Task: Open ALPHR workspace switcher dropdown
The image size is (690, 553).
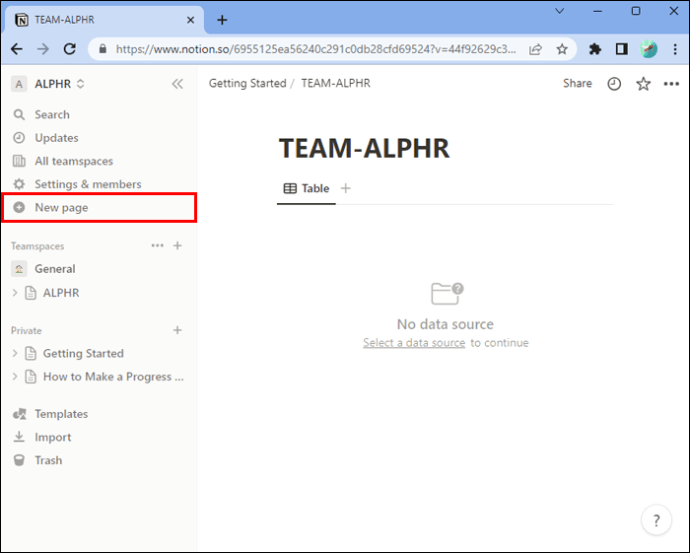Action: 48,84
